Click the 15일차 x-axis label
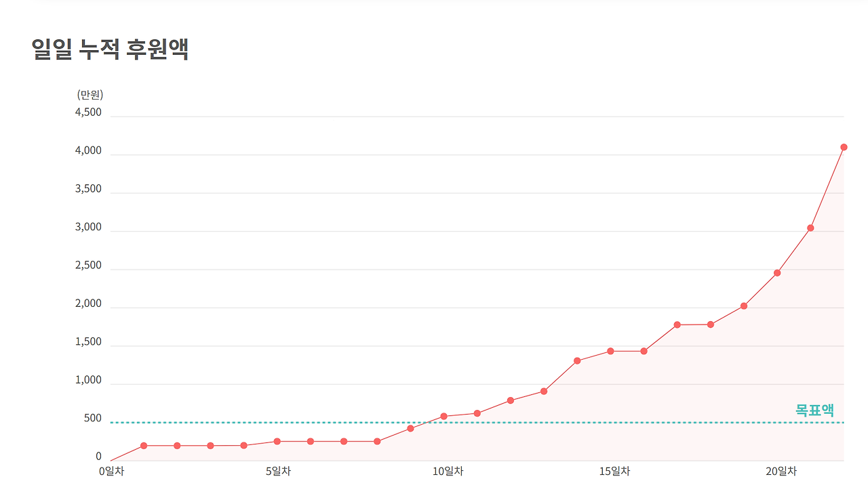 tap(614, 471)
